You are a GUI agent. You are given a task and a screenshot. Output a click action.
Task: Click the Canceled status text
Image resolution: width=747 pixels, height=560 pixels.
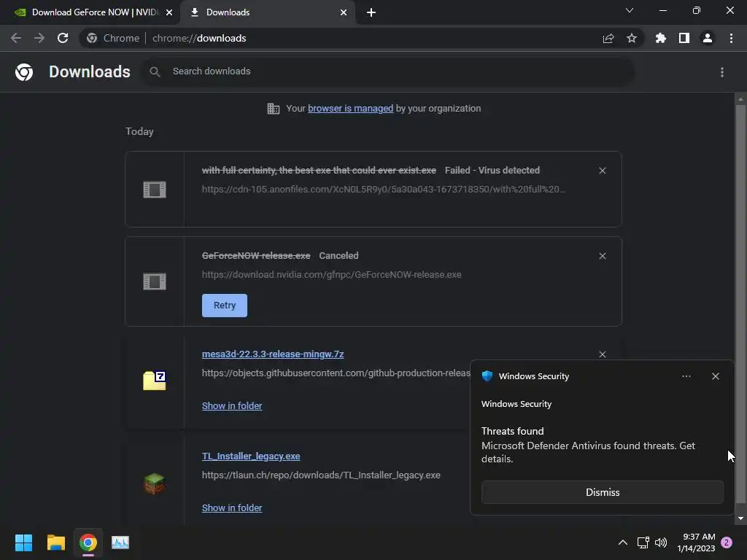pyautogui.click(x=338, y=256)
